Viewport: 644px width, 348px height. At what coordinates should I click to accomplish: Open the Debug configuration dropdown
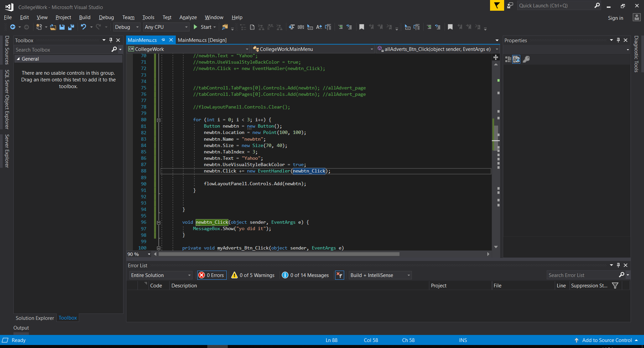click(x=127, y=27)
